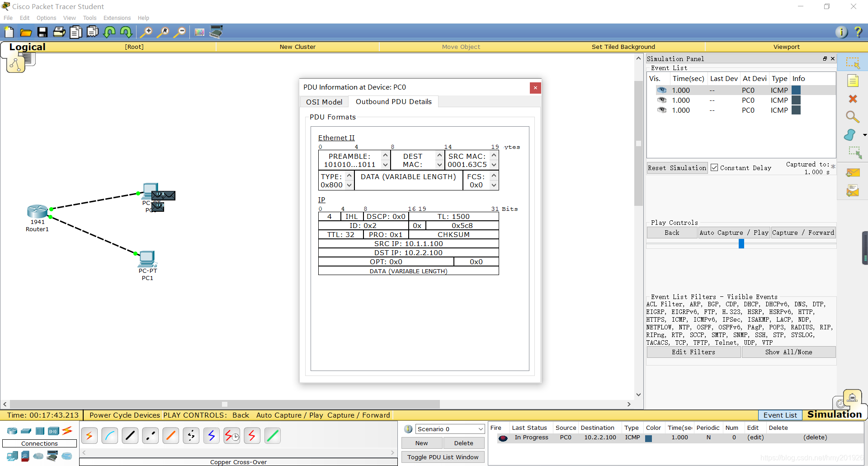
Task: Zoom in with the plus magnifier
Action: coord(146,32)
